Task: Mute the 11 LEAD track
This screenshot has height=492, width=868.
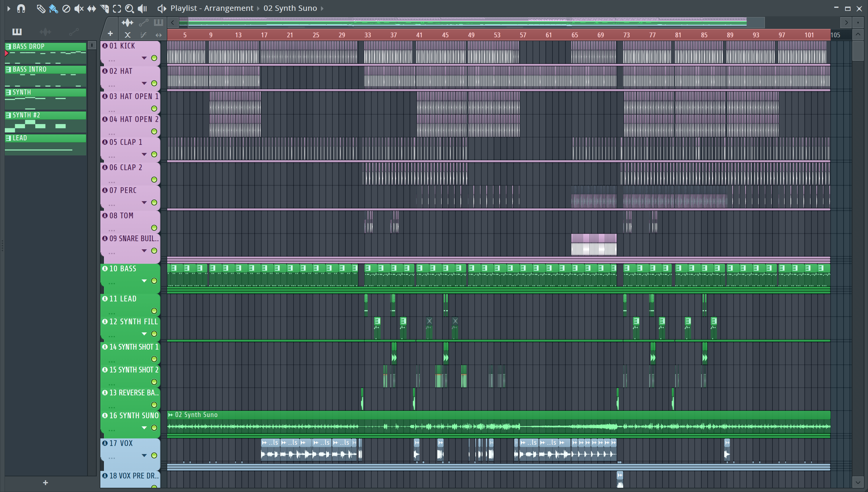Action: click(x=154, y=311)
